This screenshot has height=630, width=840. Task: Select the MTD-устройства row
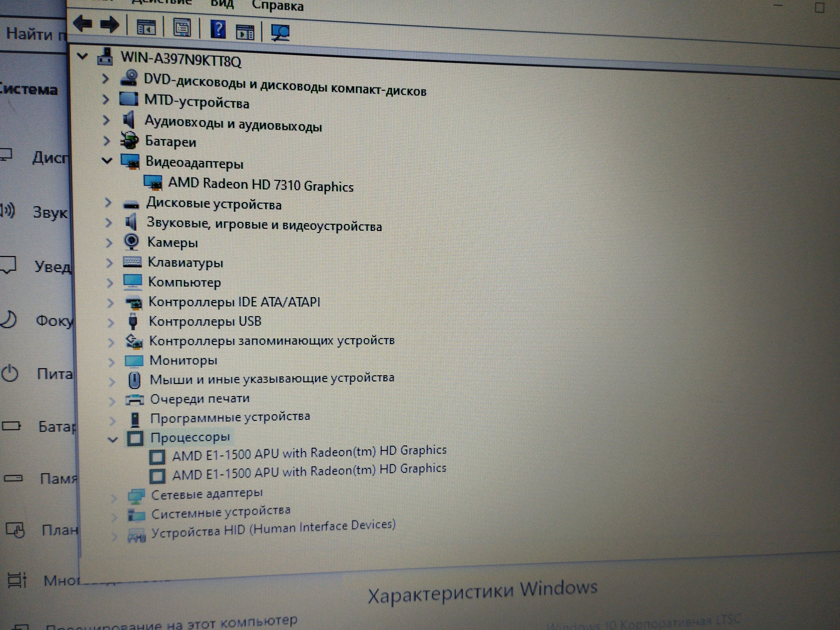click(196, 102)
